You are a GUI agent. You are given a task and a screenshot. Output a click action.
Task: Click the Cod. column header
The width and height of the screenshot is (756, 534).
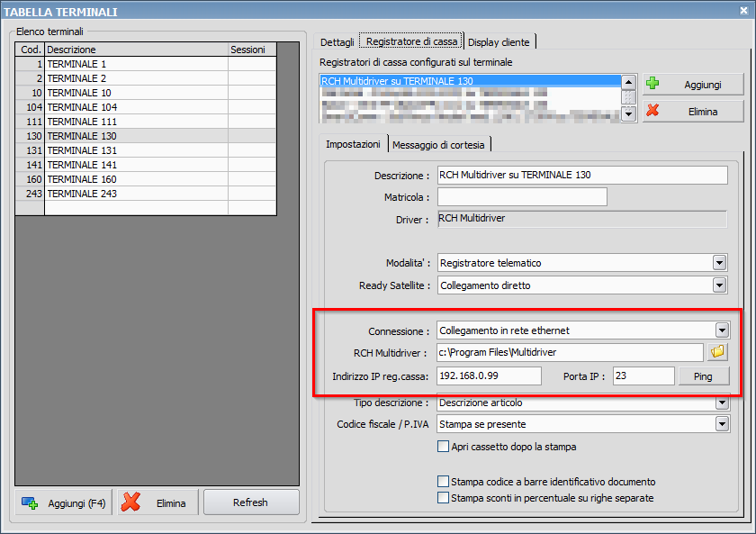pos(30,50)
